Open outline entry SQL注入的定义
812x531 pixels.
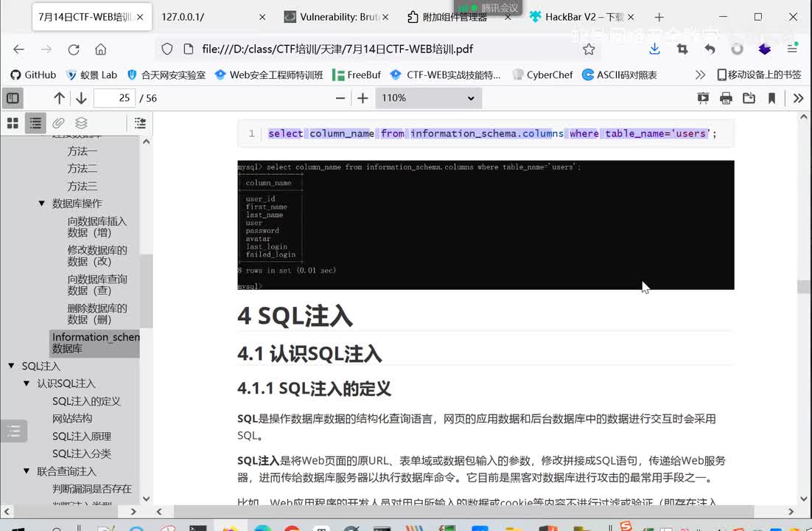coord(86,401)
